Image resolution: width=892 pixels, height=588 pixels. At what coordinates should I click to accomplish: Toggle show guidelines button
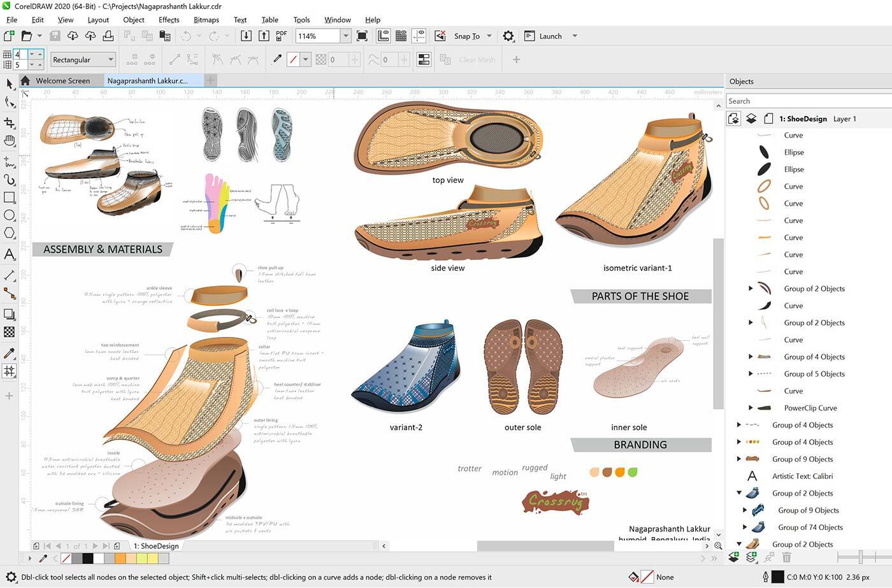(x=419, y=36)
